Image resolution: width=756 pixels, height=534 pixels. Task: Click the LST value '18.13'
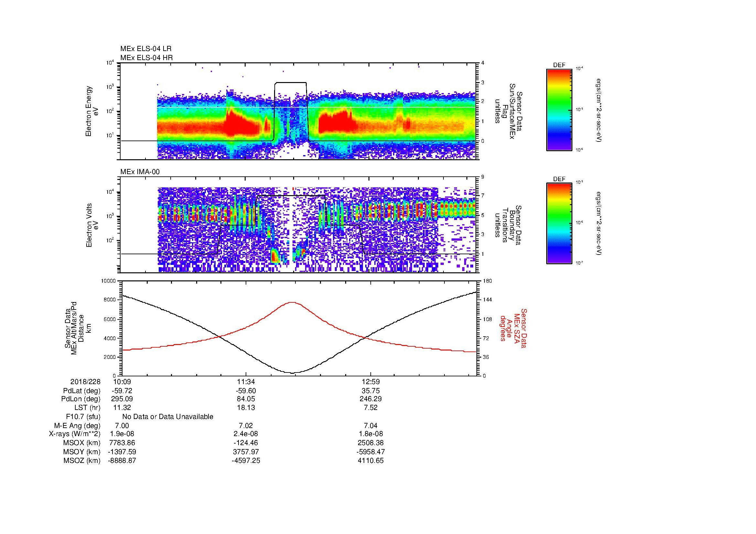tap(246, 408)
